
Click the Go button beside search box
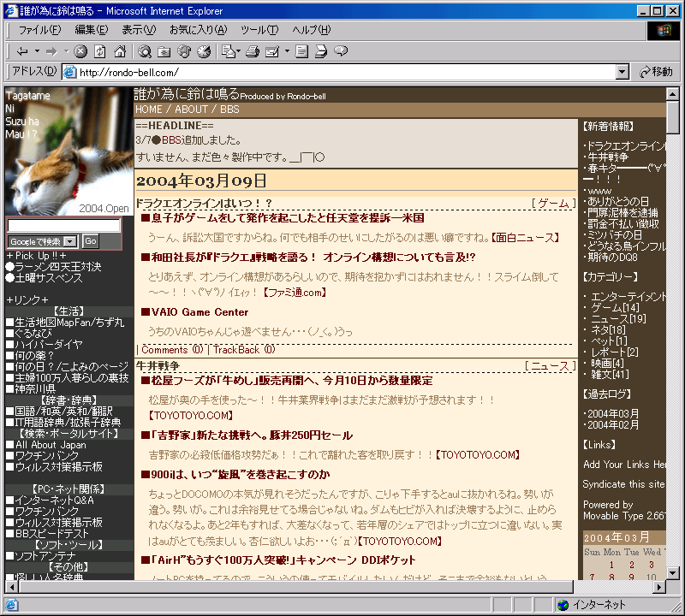click(91, 241)
